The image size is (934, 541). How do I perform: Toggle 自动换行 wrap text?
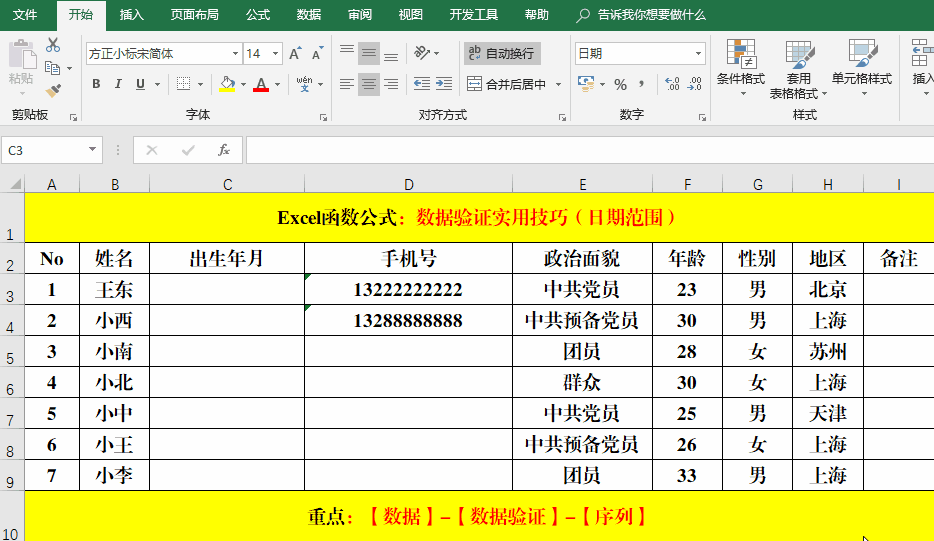click(500, 53)
